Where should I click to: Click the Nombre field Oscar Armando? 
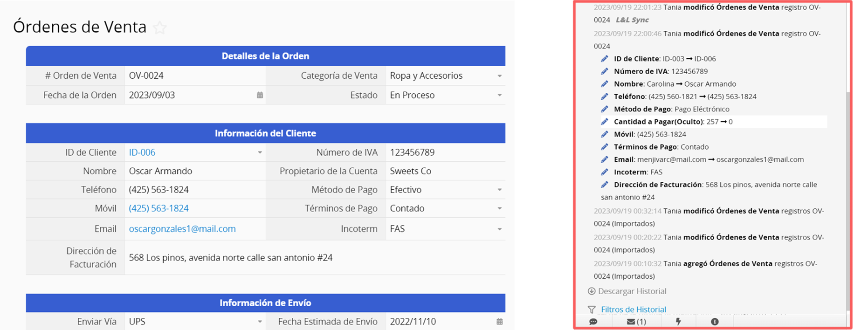pyautogui.click(x=195, y=171)
